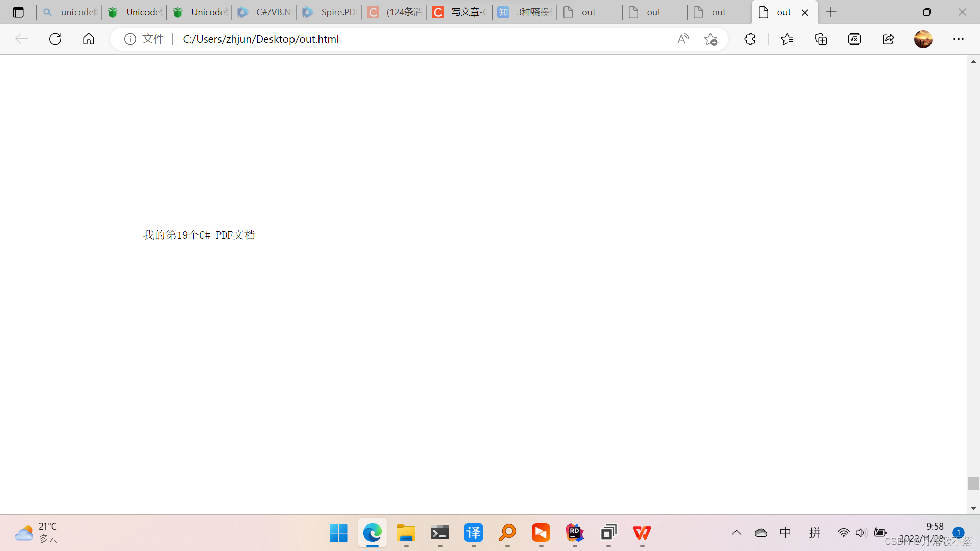980x551 pixels.
Task: Open the translator app on taskbar
Action: pos(474,533)
